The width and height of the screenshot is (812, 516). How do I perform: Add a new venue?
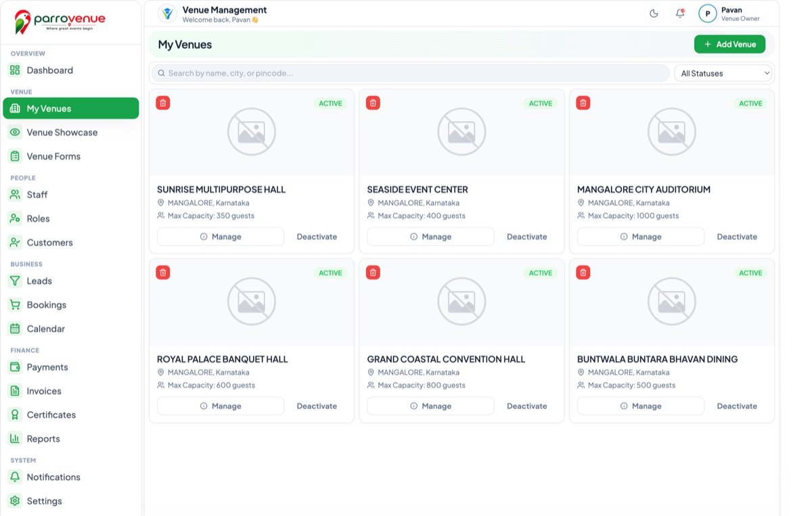click(729, 44)
